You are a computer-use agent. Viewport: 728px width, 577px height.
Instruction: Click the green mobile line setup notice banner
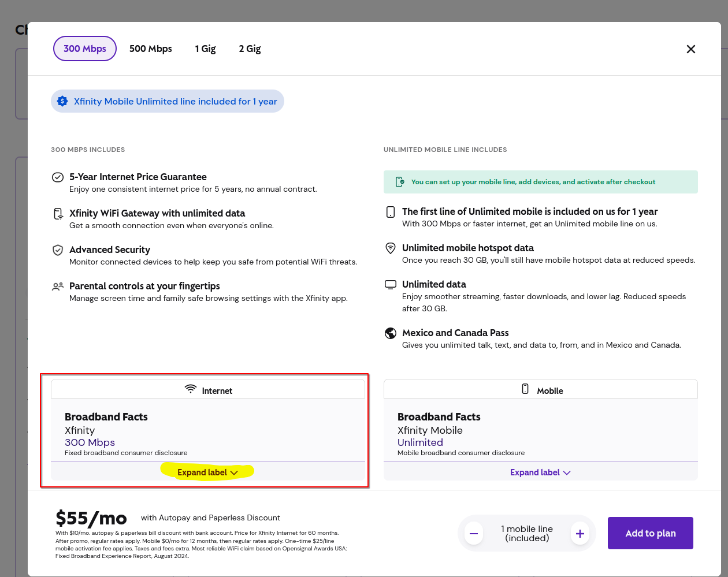coord(541,182)
